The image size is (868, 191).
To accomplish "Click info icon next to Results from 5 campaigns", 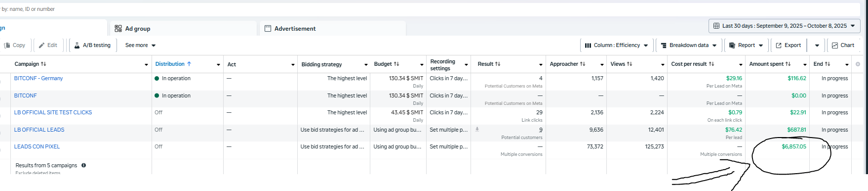I will [83, 165].
